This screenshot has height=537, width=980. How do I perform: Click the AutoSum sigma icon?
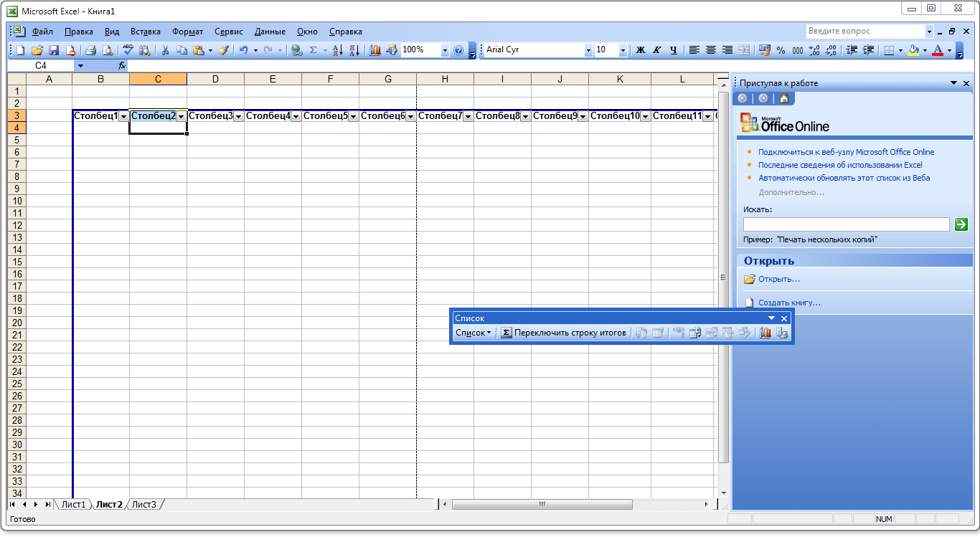click(313, 50)
